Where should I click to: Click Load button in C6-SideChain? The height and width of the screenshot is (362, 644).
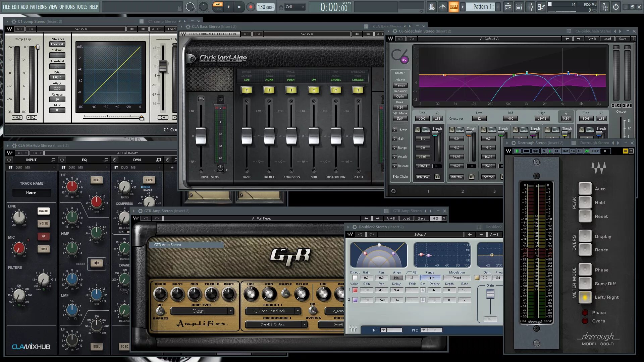coord(607,39)
